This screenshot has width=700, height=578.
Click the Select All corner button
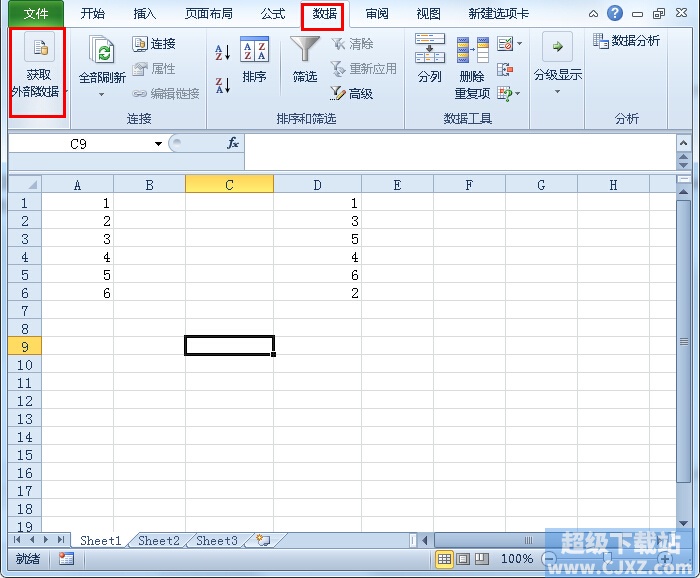pyautogui.click(x=25, y=184)
